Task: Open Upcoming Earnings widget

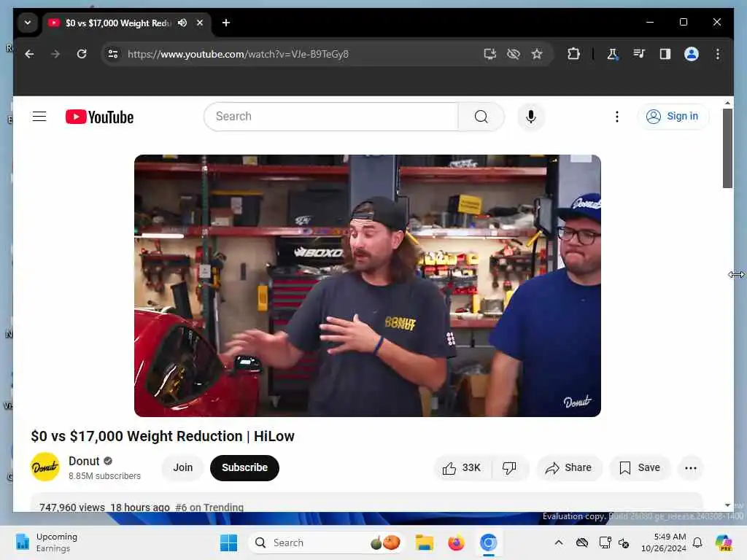Action: click(x=47, y=542)
